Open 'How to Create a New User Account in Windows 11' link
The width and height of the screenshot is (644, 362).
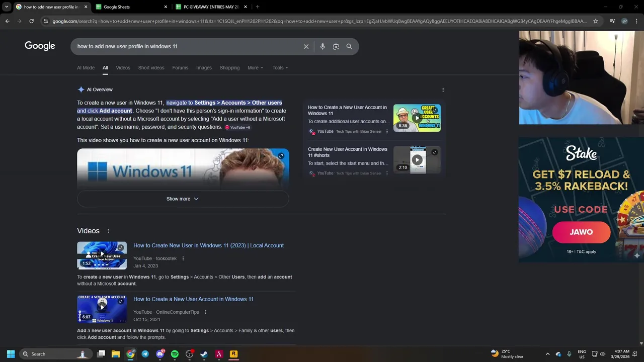tap(193, 299)
